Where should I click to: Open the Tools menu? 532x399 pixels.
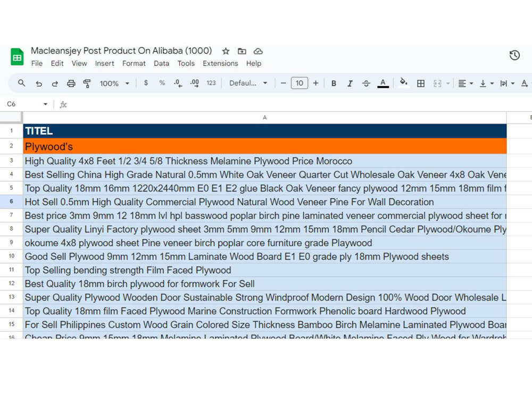[186, 63]
